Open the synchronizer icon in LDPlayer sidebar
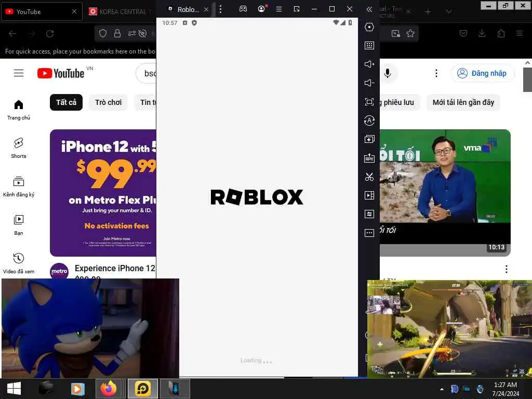Screen dimensions: 532x399 [369, 214]
